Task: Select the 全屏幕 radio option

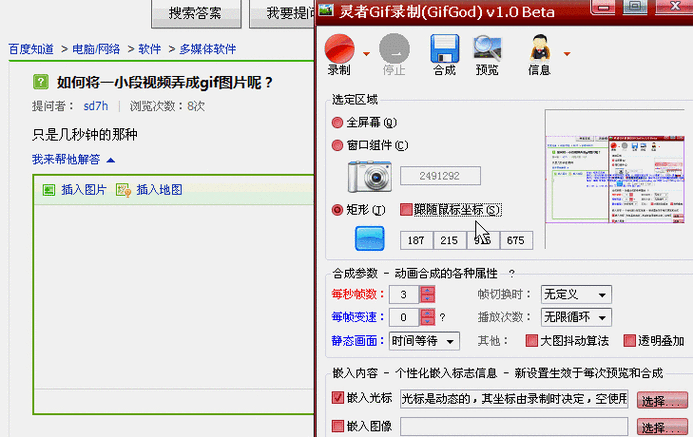Action: 337,122
